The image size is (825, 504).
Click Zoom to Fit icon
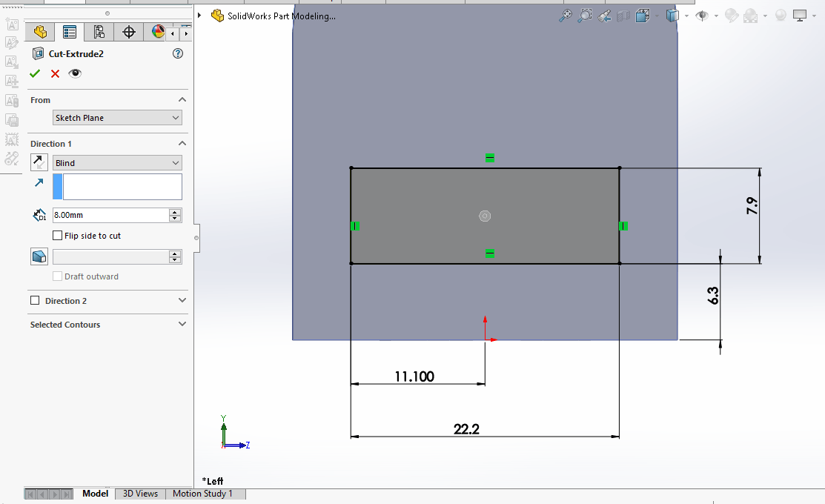[566, 16]
